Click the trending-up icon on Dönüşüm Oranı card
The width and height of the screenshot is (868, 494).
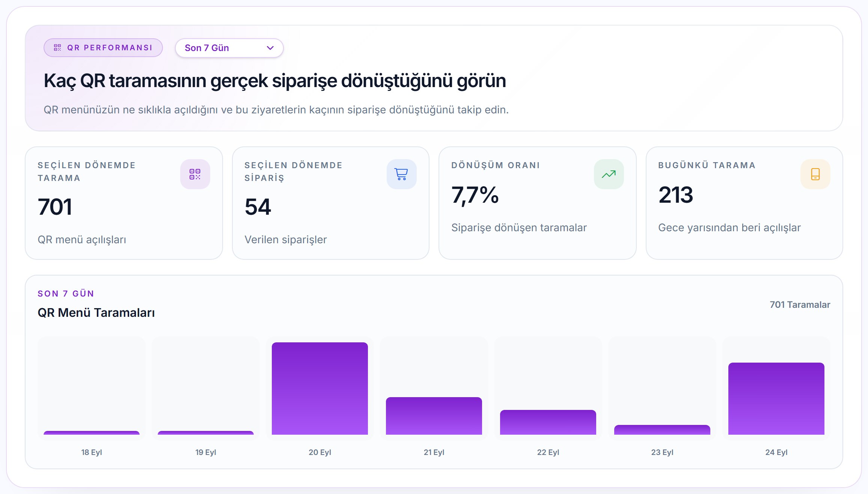pos(609,174)
